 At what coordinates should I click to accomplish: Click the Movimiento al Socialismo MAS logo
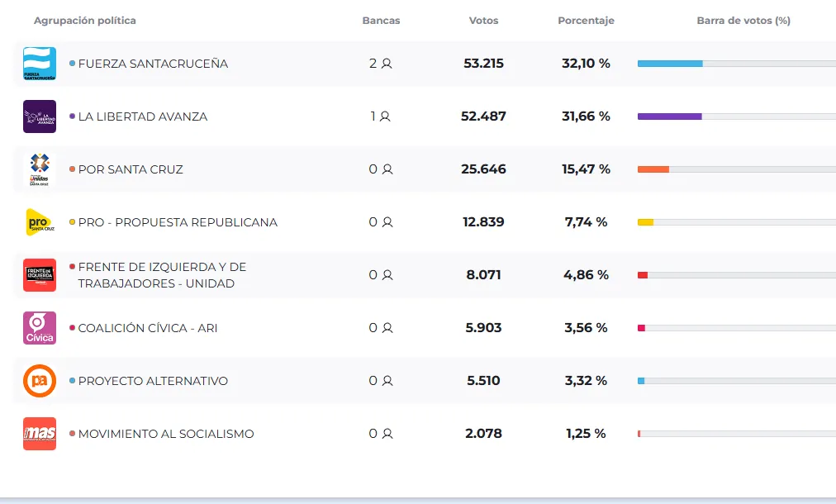(40, 434)
